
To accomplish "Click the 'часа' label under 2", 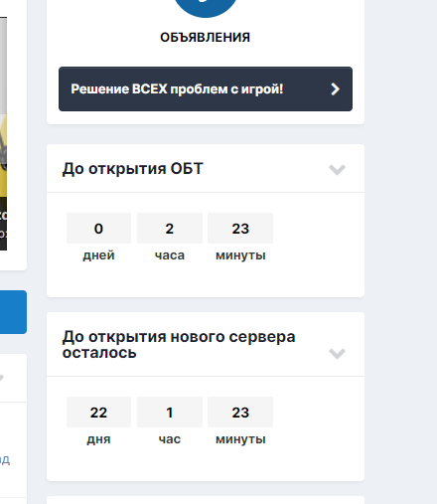I will (x=170, y=255).
